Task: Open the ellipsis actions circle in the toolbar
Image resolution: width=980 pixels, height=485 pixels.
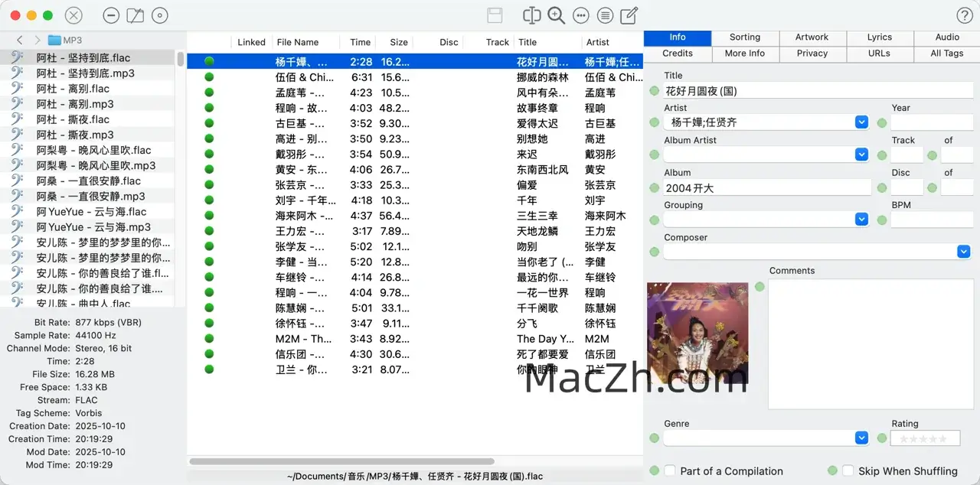Action: pyautogui.click(x=580, y=15)
